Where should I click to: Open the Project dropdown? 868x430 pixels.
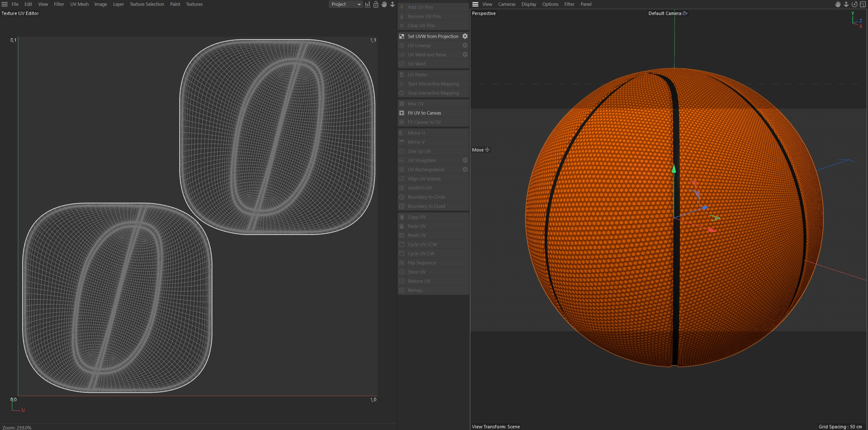(345, 4)
